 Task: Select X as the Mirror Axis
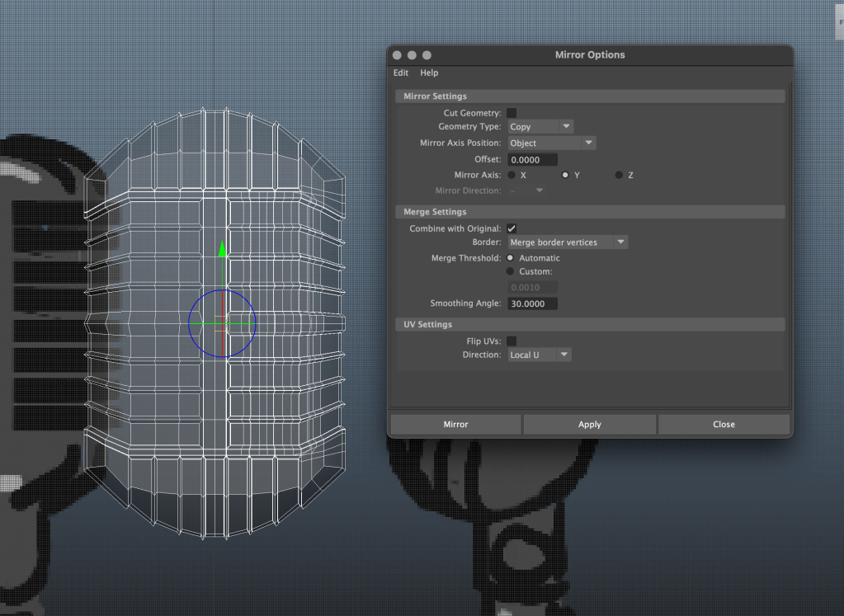(x=512, y=176)
